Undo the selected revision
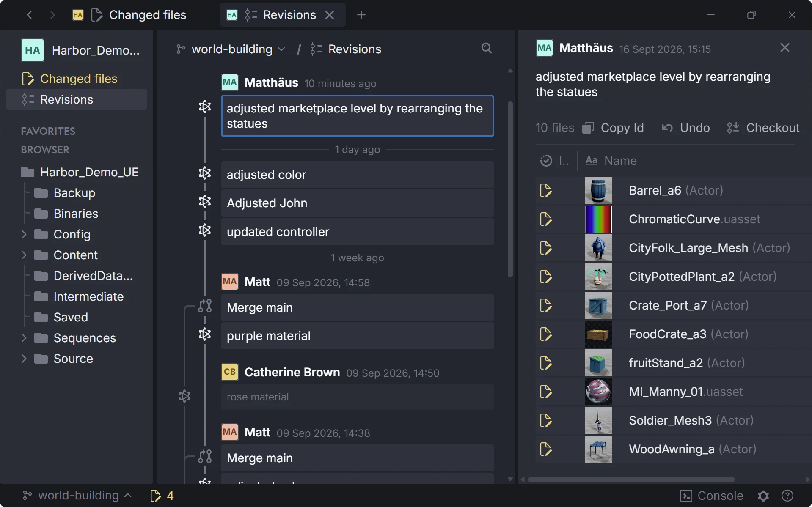 (x=685, y=128)
